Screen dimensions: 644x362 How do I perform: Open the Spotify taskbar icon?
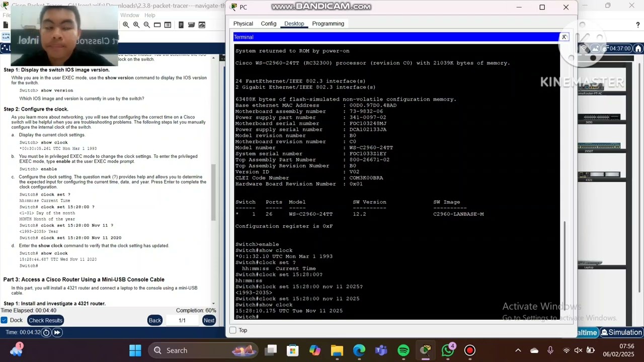coord(404,350)
